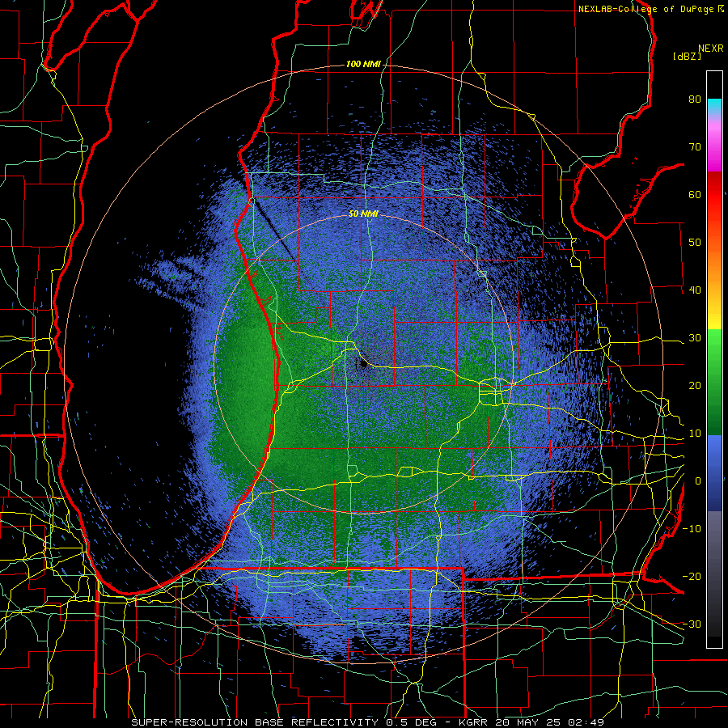Screen dimensions: 728x728
Task: Click the -10 value on dBZ scale
Action: click(x=692, y=529)
